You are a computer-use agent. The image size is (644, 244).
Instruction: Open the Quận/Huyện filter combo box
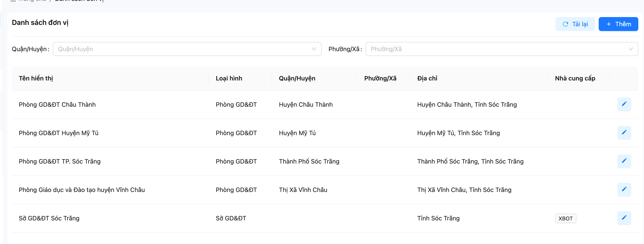click(183, 49)
